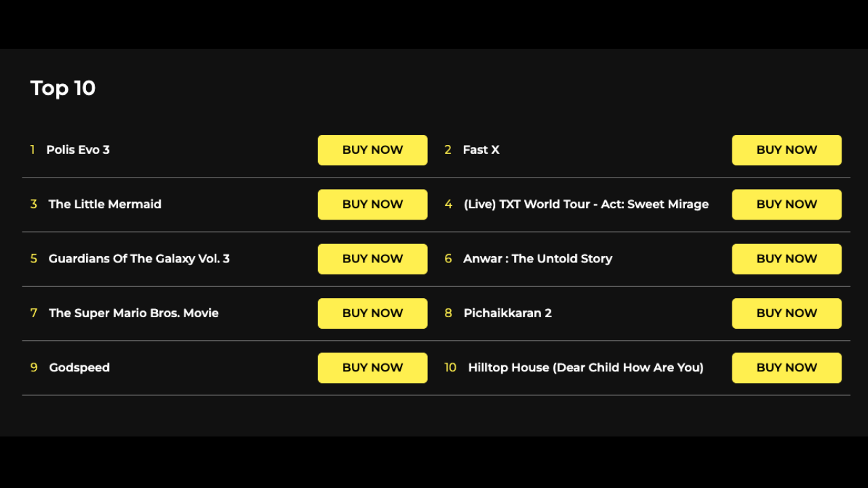Open (Live) TXT World Tour title
868x488 pixels.
[x=586, y=204]
